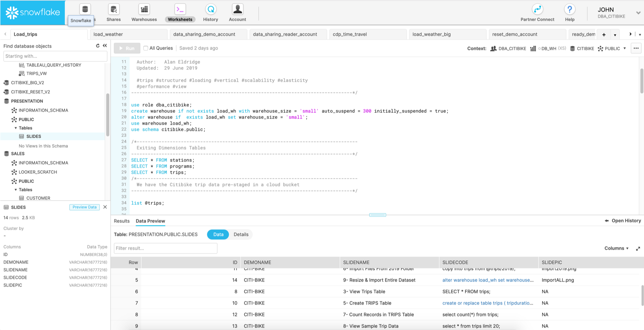Click the object tree vertical scrollbar
The image size is (644, 330).
[107, 115]
